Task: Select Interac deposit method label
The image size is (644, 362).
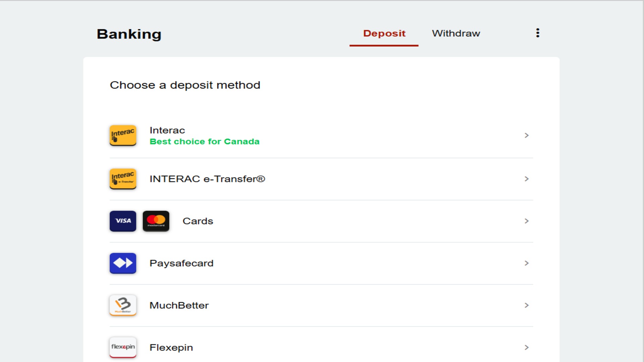Action: click(167, 130)
